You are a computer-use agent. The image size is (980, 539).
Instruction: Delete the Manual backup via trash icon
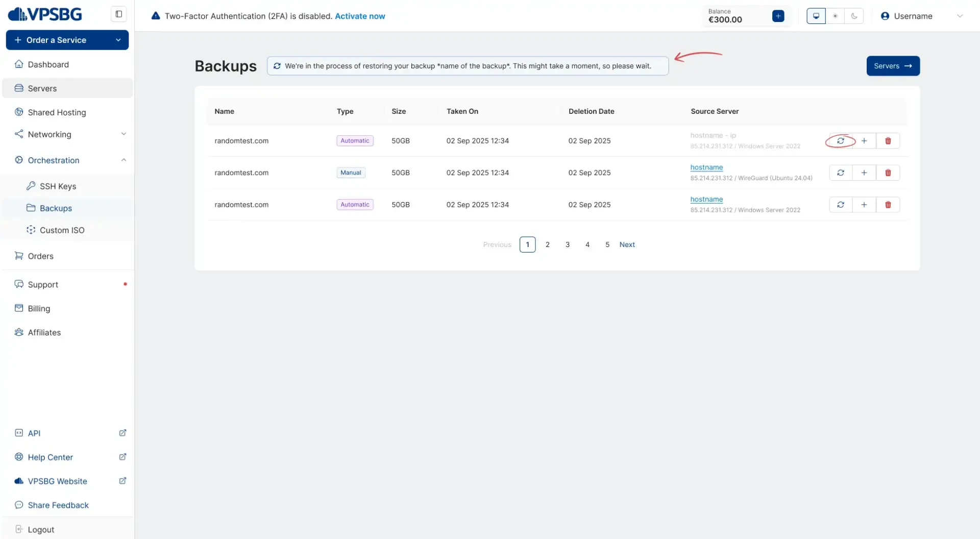[x=887, y=173]
